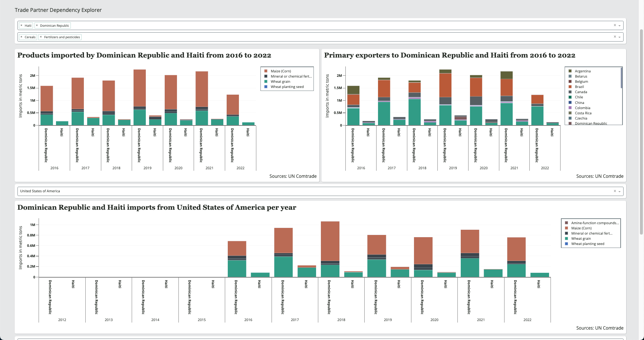Click Mineral or chemical fert. in products legend

tap(291, 76)
